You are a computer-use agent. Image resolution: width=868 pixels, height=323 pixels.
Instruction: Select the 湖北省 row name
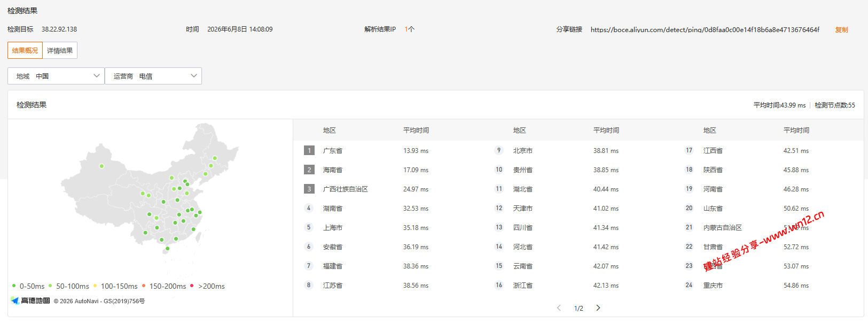click(x=523, y=189)
